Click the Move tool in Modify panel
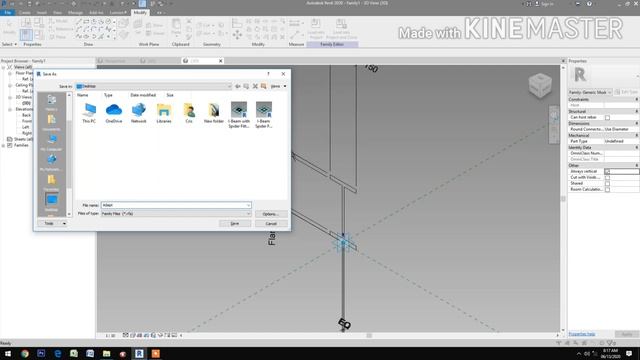 point(237,36)
